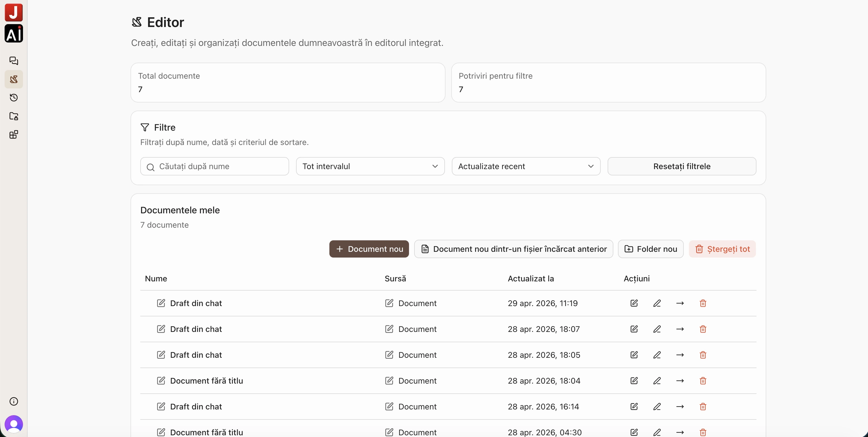Click the info icon in sidebar

pos(14,401)
